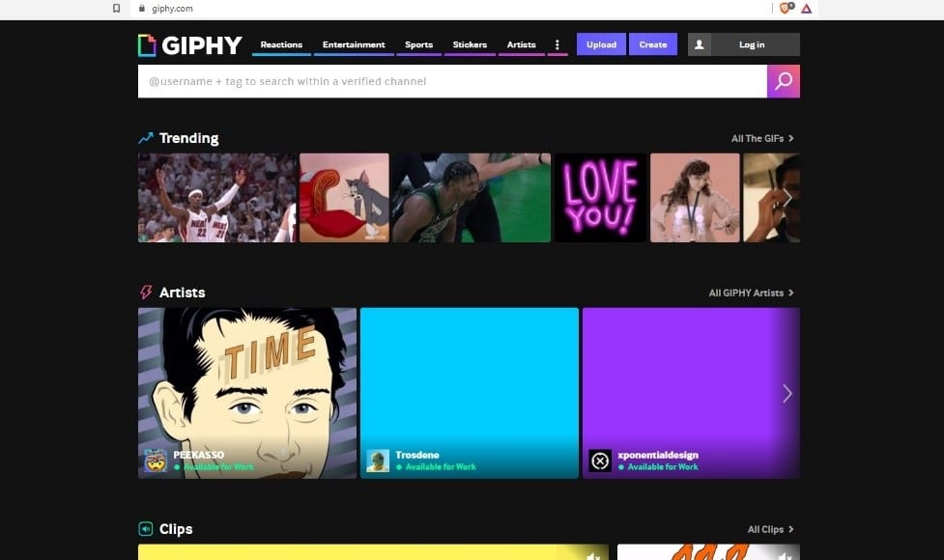
Task: Click the Trending heading text
Action: 189,138
